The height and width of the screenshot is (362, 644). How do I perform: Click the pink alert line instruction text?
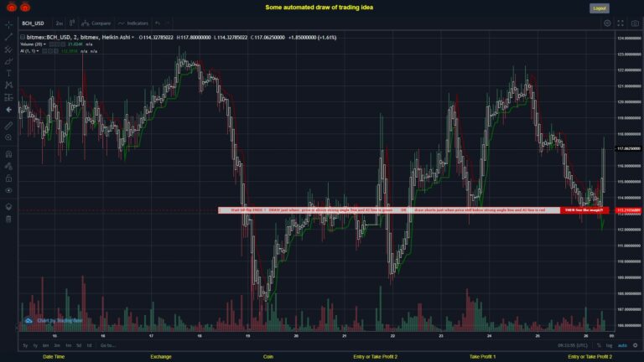click(x=388, y=210)
